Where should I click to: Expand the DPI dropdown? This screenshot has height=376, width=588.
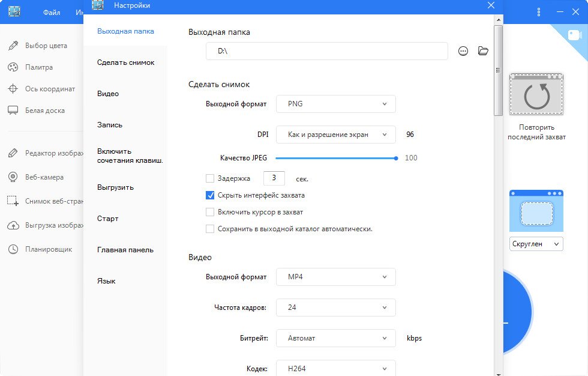pos(335,135)
